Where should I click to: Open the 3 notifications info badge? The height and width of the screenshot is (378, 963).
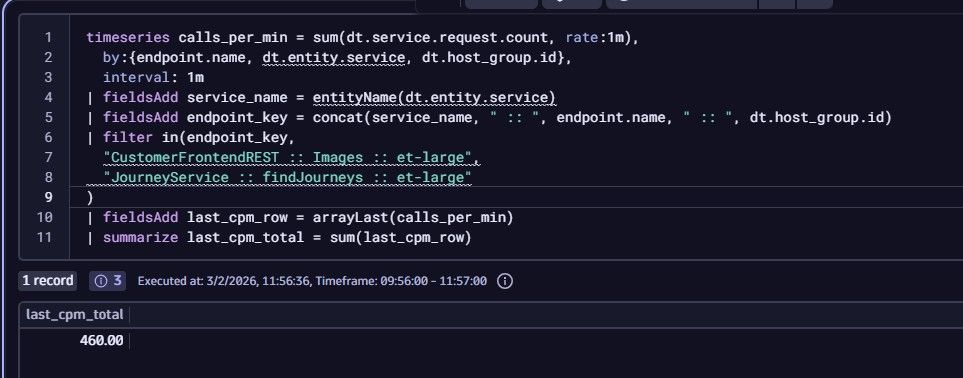click(108, 281)
